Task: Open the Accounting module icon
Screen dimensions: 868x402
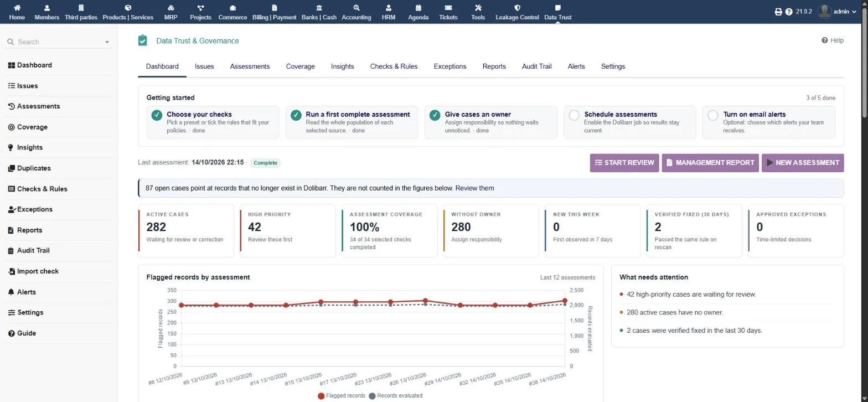Action: 356,8
